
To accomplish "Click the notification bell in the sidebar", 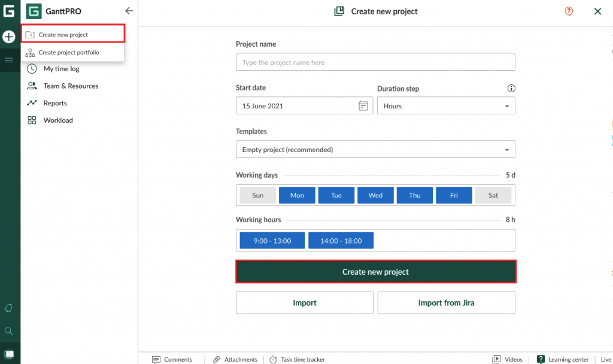I will click(8, 308).
